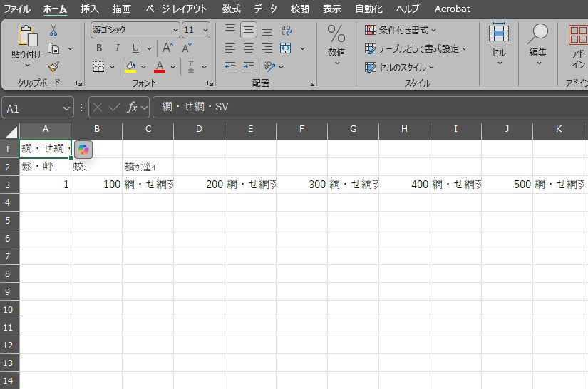This screenshot has height=389, width=588.
Task: Expand the font color options arrow
Action: pos(172,67)
